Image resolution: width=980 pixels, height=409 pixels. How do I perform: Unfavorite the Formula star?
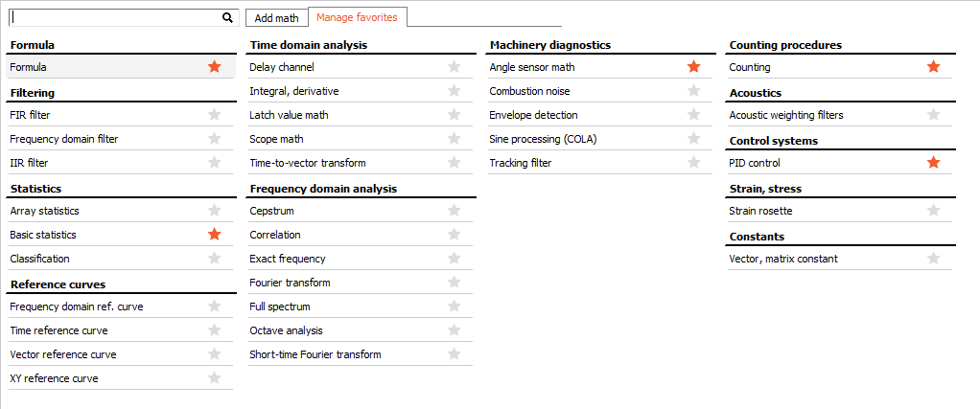pyautogui.click(x=215, y=67)
